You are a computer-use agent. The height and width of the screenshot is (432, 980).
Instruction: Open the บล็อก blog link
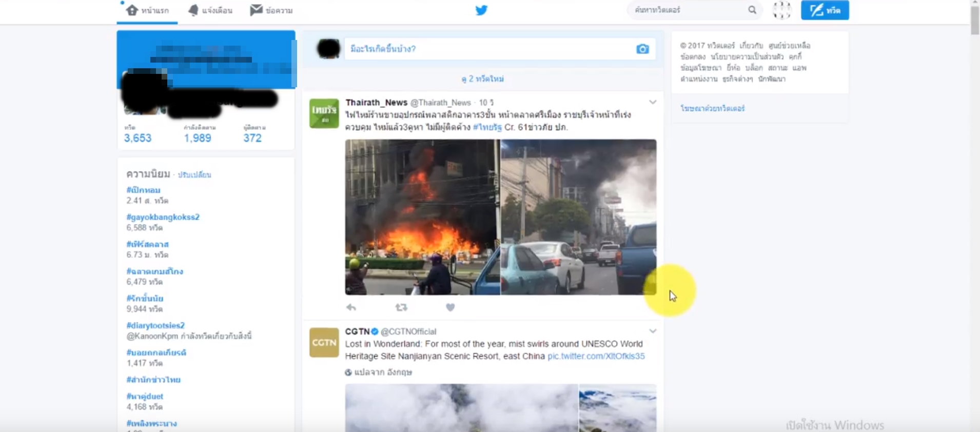point(754,68)
